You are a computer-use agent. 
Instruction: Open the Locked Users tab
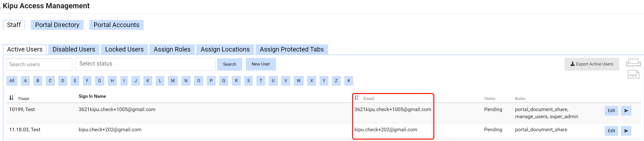tap(124, 50)
